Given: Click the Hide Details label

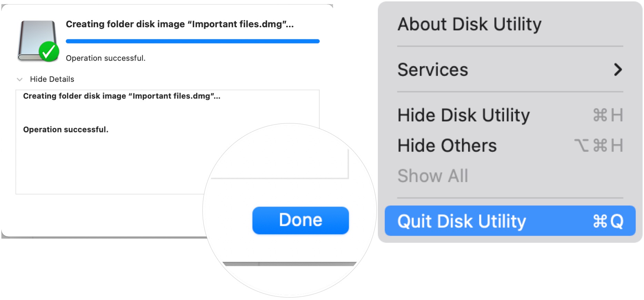Looking at the screenshot, I should tap(52, 79).
